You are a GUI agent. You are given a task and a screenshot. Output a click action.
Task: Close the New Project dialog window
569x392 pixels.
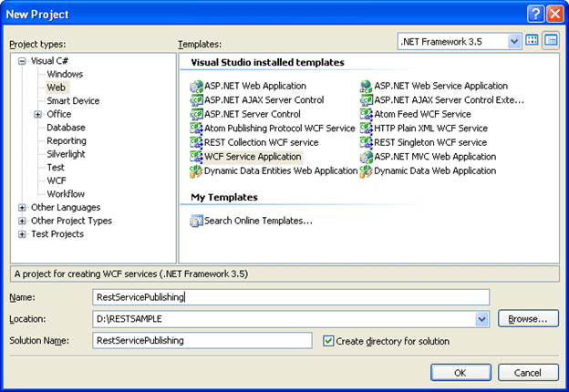pyautogui.click(x=555, y=15)
